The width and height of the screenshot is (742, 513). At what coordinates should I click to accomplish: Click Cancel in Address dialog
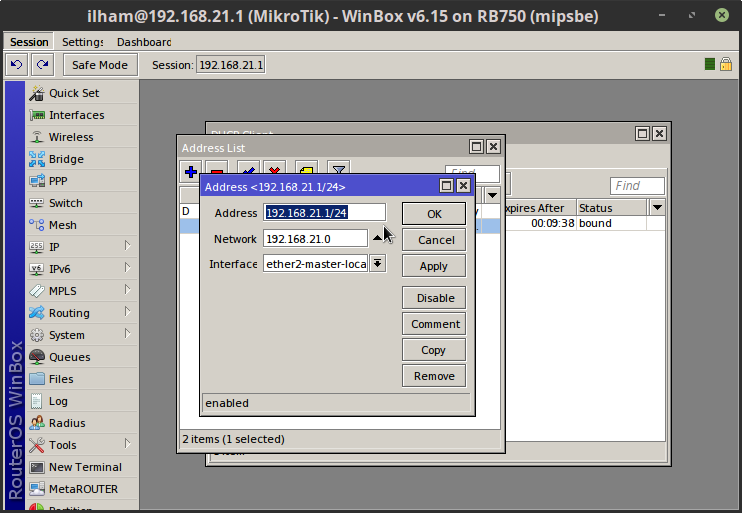434,240
